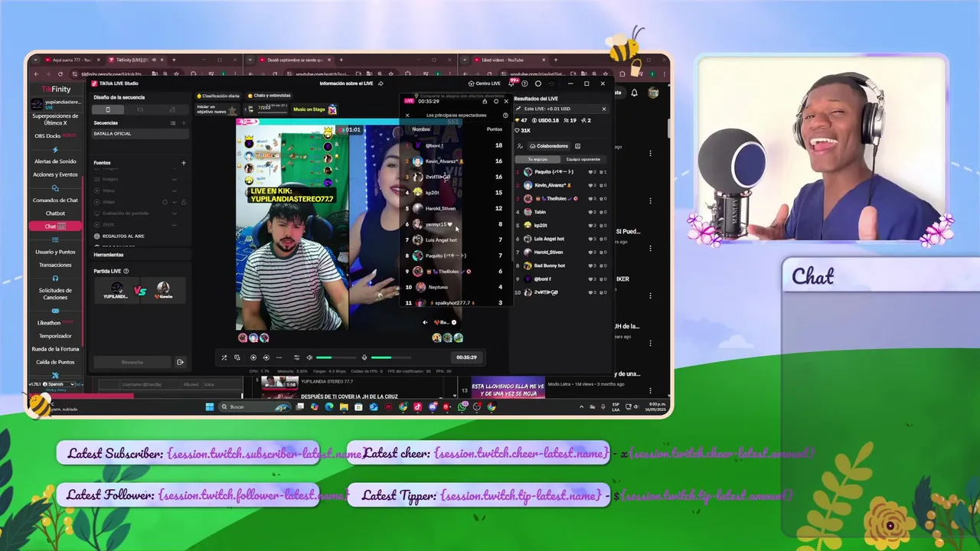Open Windows Start menu
Screen dimensions: 980x551
pos(210,407)
